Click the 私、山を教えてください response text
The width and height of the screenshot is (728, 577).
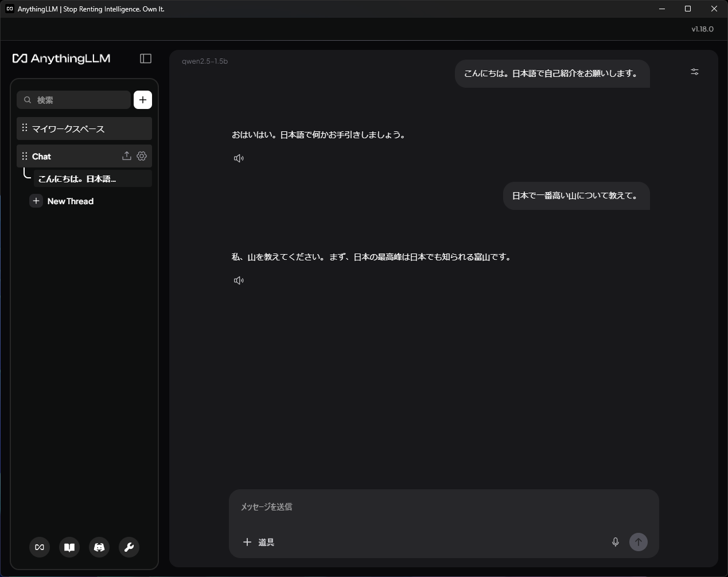pos(372,257)
